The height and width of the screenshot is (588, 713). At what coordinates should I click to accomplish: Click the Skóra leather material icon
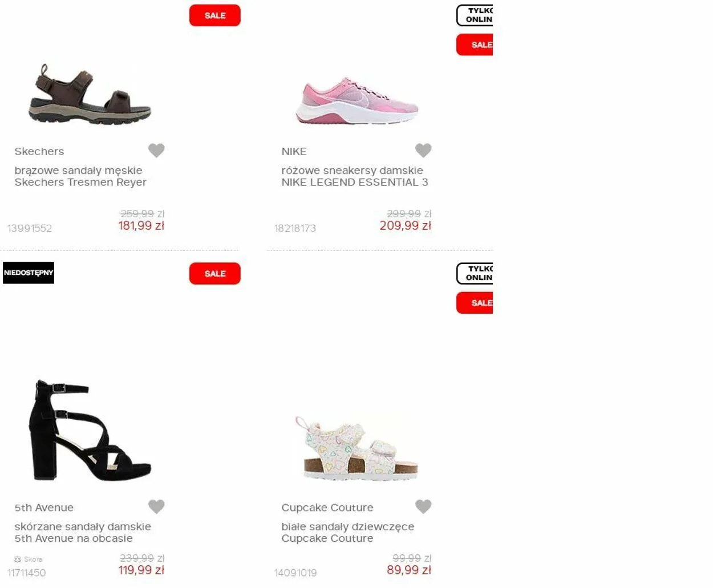coord(18,559)
